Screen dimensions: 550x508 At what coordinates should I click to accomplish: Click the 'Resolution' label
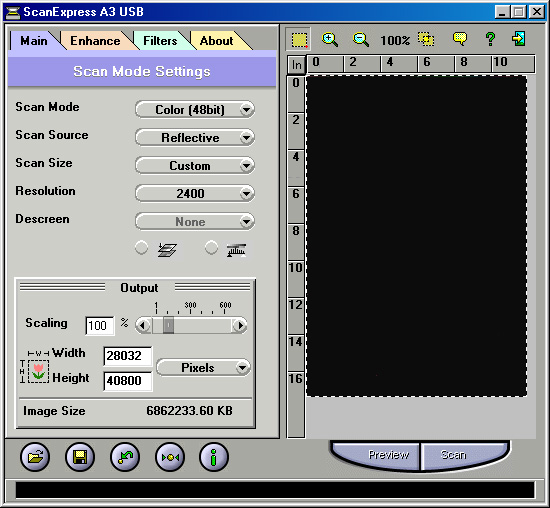coord(45,191)
